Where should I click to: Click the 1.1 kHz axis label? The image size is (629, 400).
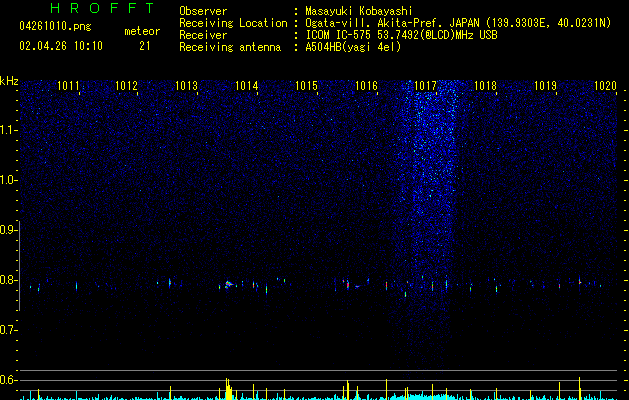tap(8, 130)
